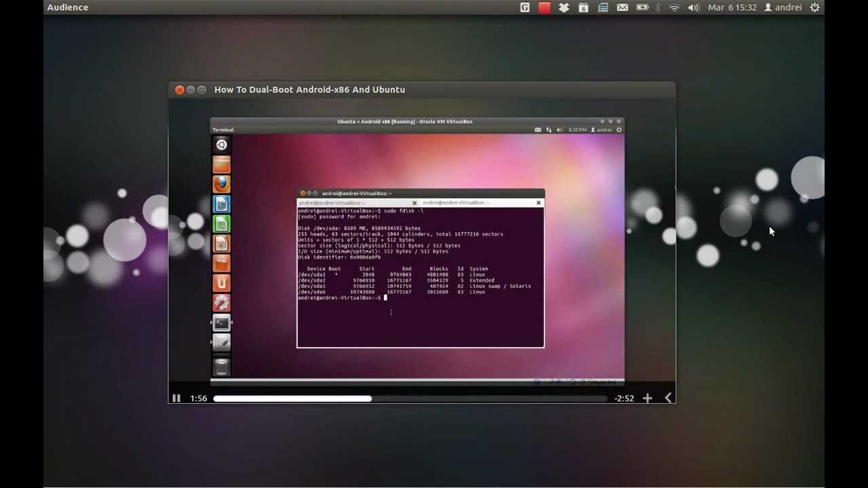Click the Bluetooth indicator in the top panel

pyautogui.click(x=658, y=7)
